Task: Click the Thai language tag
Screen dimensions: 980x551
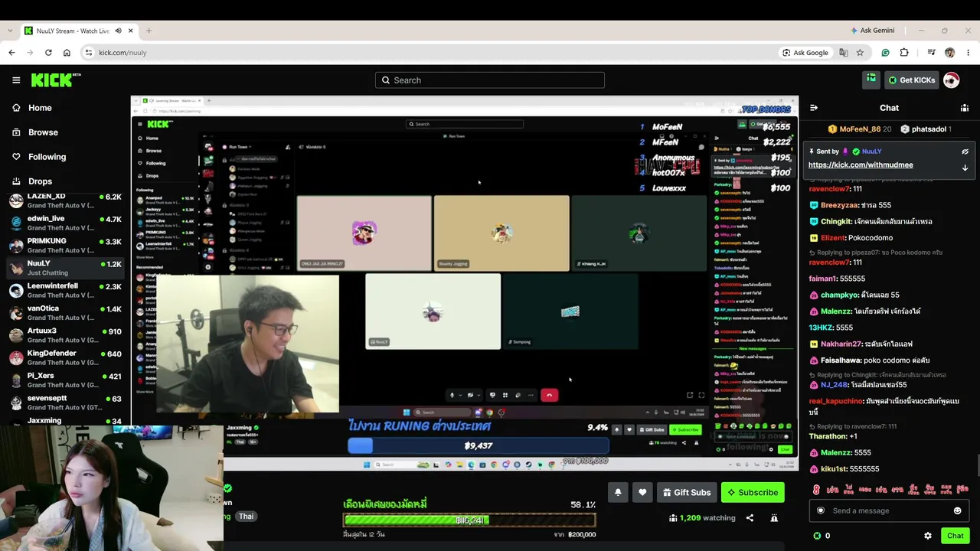Action: pos(246,517)
